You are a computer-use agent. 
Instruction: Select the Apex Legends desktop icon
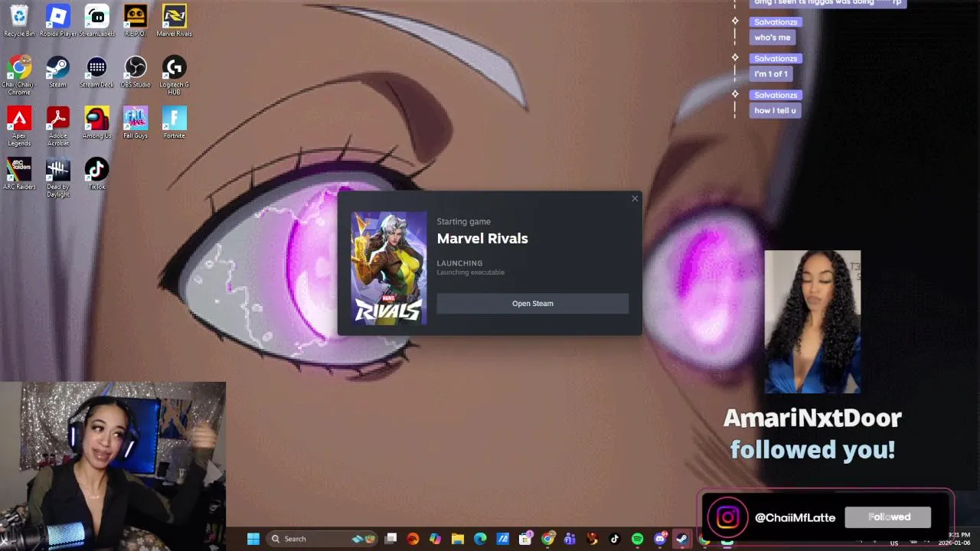click(19, 126)
